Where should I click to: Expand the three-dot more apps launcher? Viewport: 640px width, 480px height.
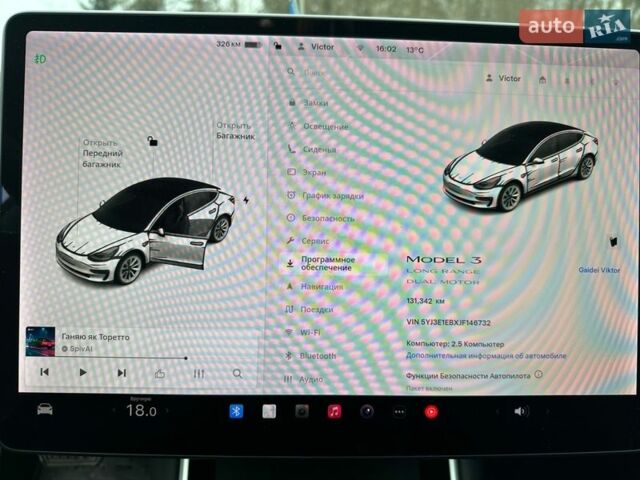pyautogui.click(x=399, y=411)
